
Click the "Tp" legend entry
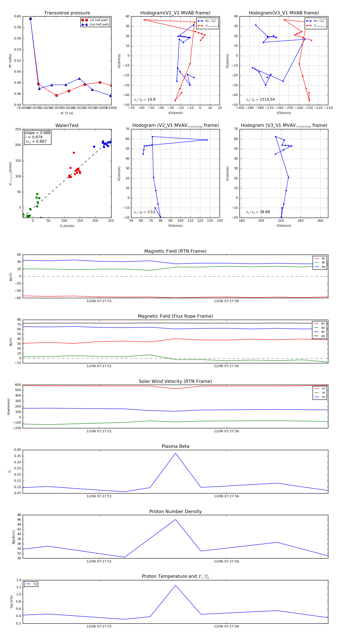(x=31, y=584)
